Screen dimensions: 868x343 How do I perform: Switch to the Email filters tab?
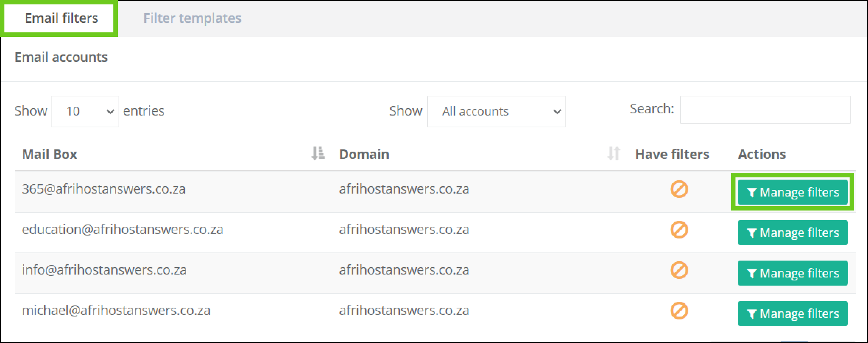click(61, 18)
